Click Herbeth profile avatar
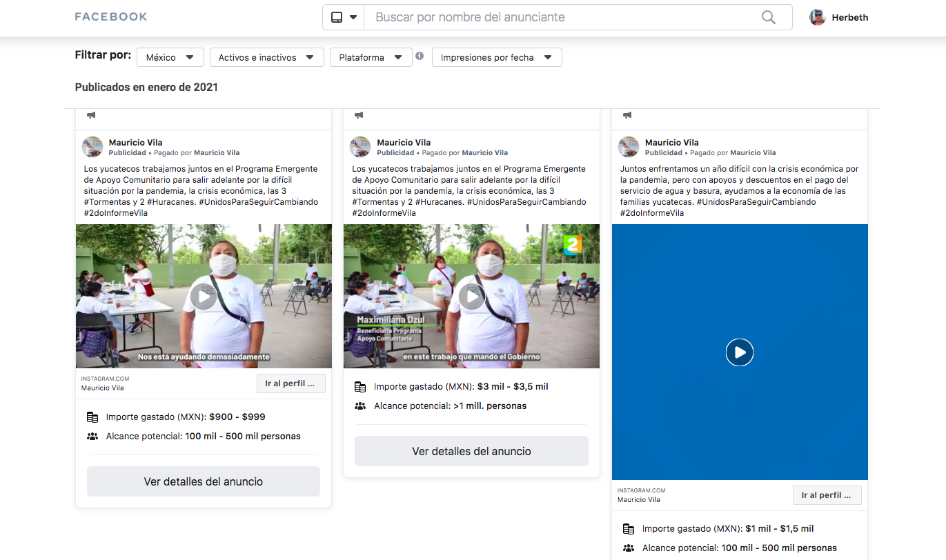The height and width of the screenshot is (560, 946). (818, 17)
